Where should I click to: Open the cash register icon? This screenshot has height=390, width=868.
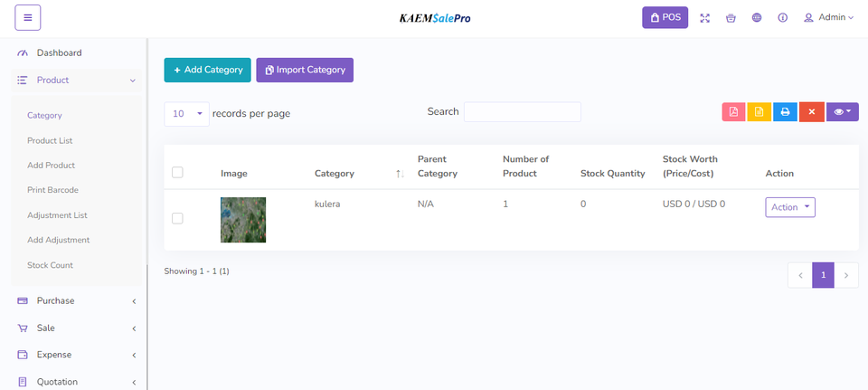731,18
